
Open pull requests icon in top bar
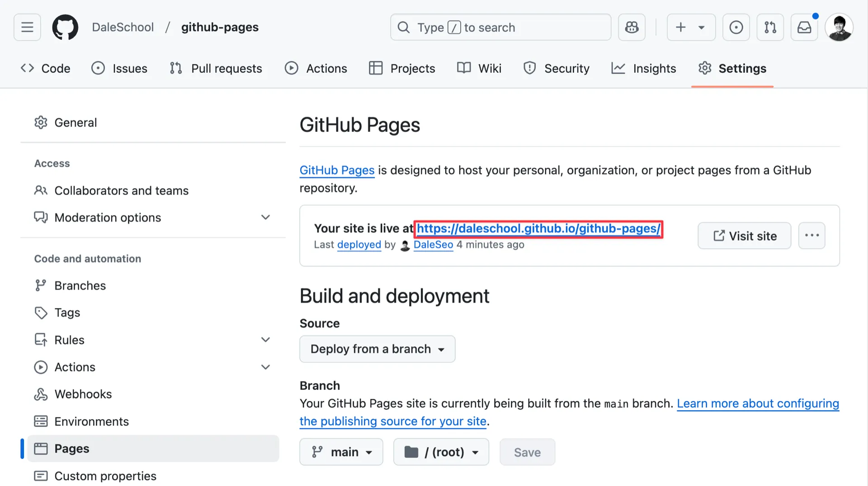770,27
